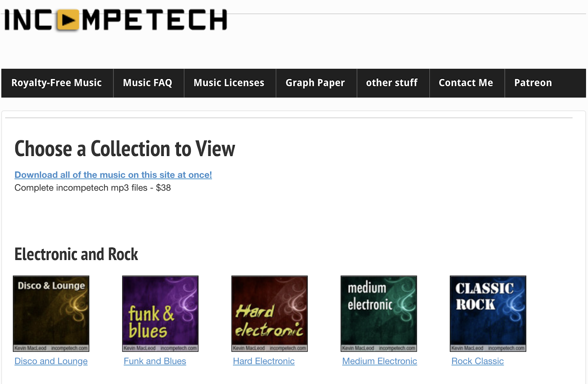
Task: Click Download all of the music link
Action: (113, 175)
